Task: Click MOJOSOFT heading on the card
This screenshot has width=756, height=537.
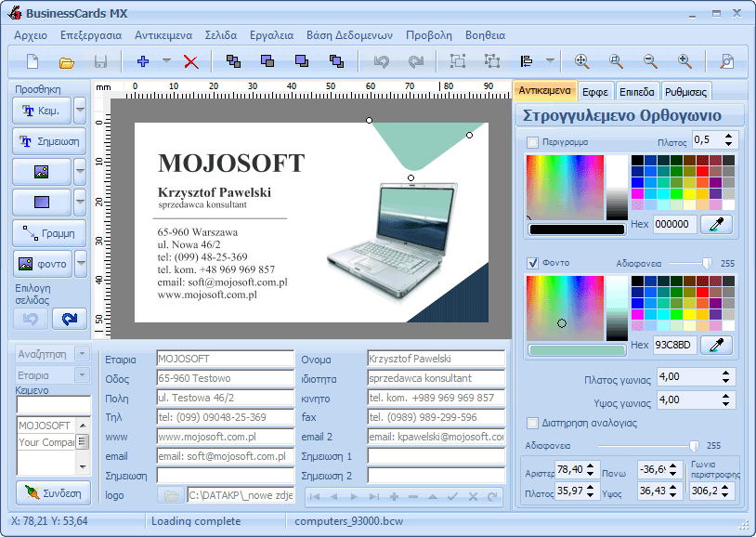Action: (231, 164)
